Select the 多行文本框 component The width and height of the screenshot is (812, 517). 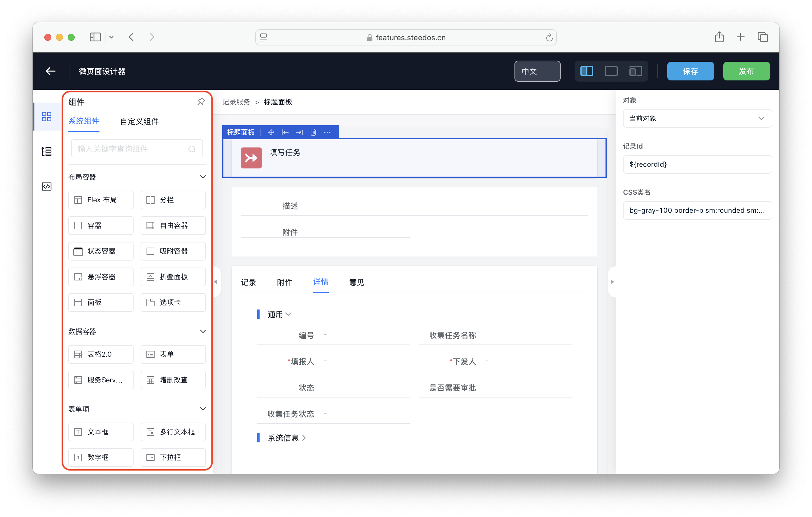(173, 432)
